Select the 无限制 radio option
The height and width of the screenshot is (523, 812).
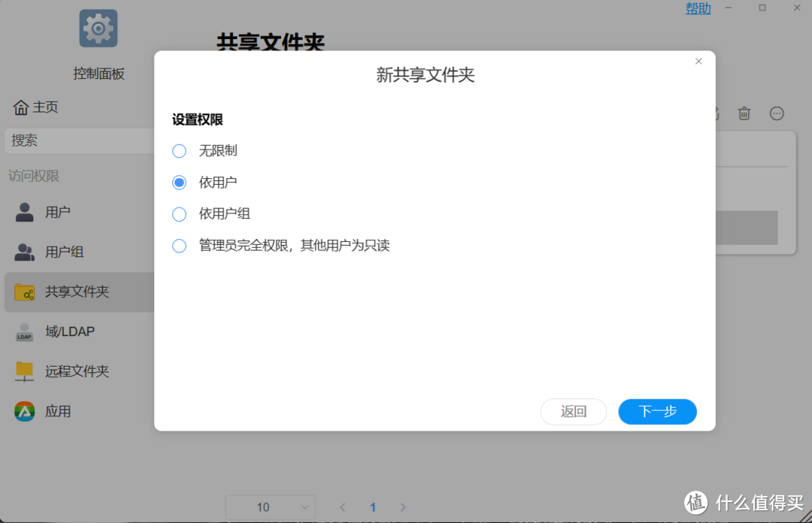tap(179, 151)
